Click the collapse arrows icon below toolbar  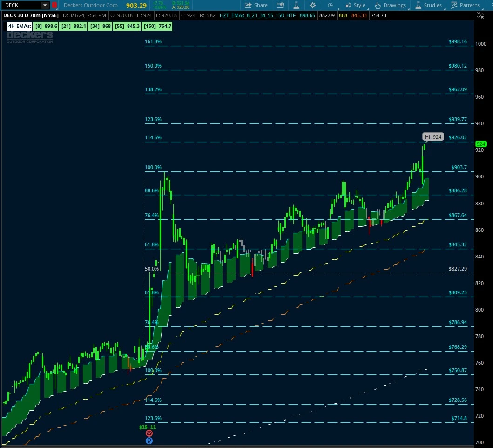pyautogui.click(x=480, y=15)
